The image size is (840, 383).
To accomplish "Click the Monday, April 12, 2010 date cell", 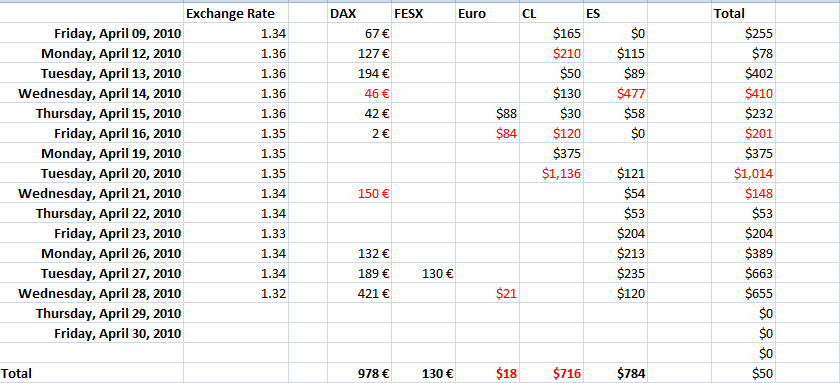I will (92, 54).
